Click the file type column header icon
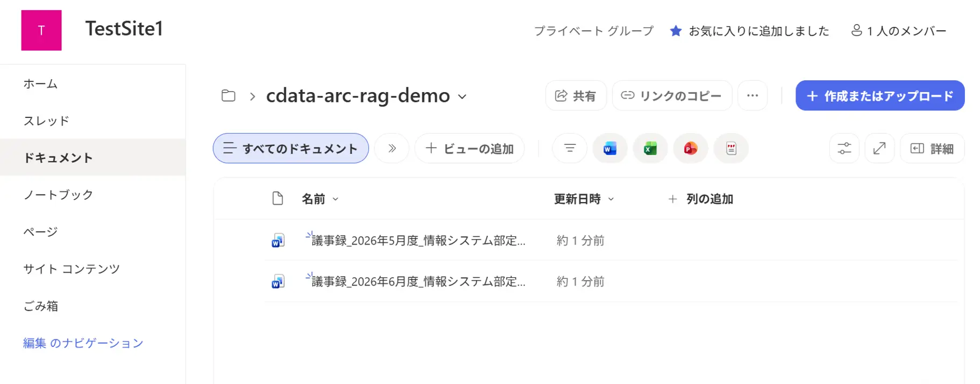 pyautogui.click(x=278, y=199)
